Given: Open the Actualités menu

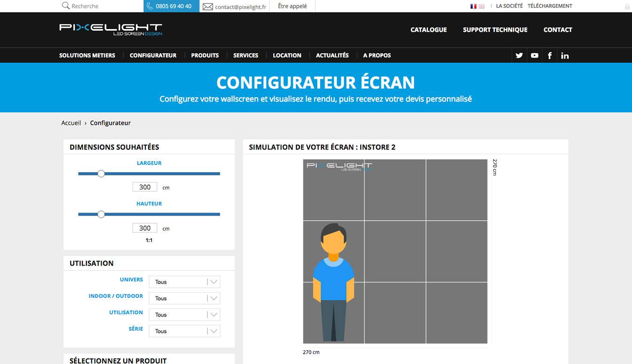Looking at the screenshot, I should 332,55.
